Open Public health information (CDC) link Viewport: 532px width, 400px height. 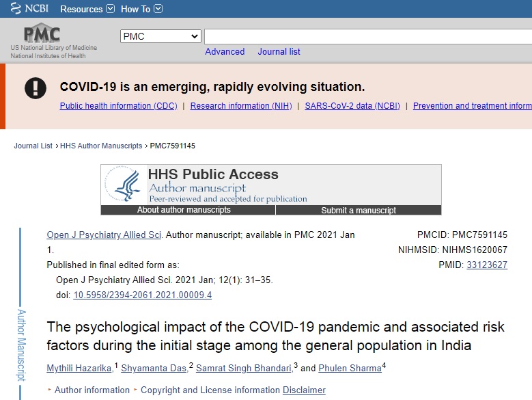pos(118,106)
